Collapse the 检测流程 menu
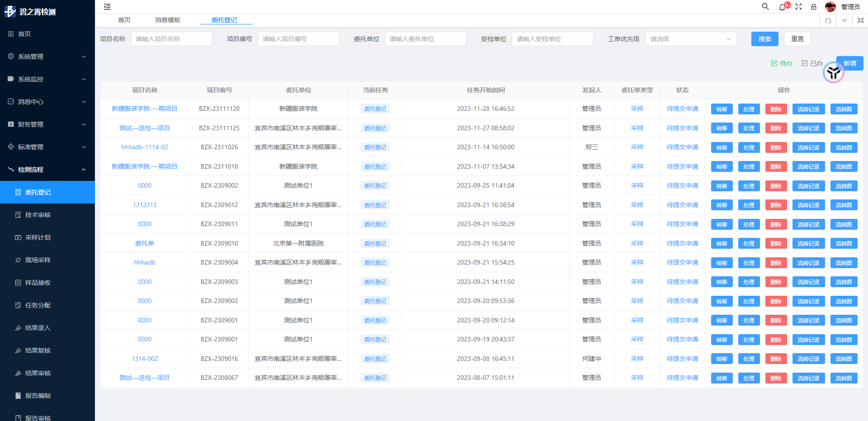 point(47,170)
